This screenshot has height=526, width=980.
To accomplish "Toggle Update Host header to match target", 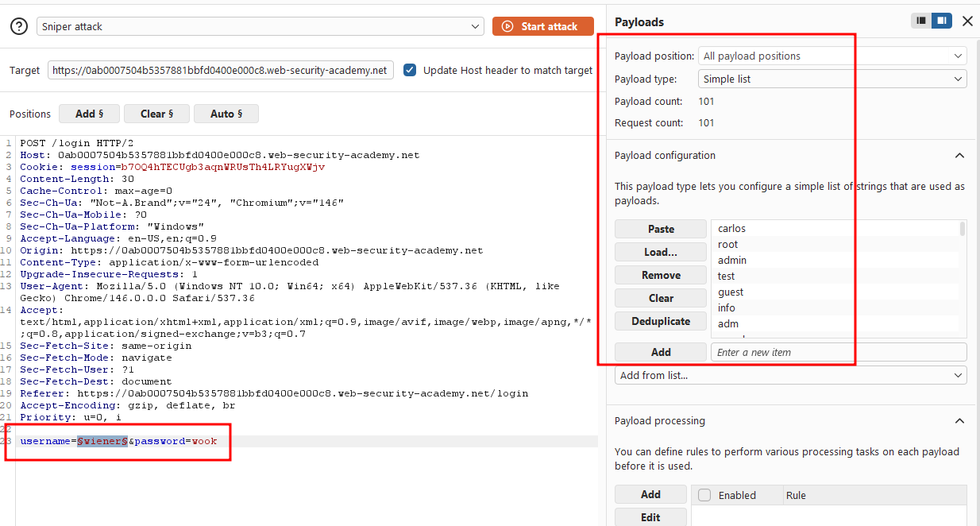I will pos(410,70).
